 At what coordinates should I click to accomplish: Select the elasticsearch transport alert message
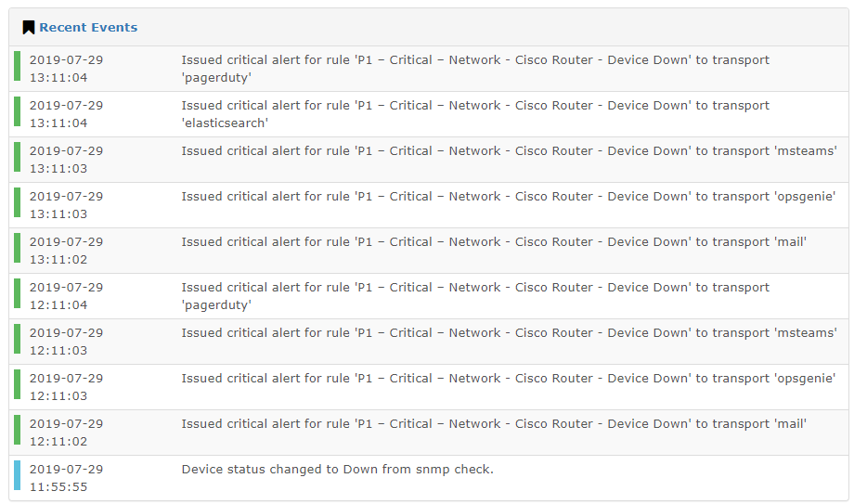(475, 114)
